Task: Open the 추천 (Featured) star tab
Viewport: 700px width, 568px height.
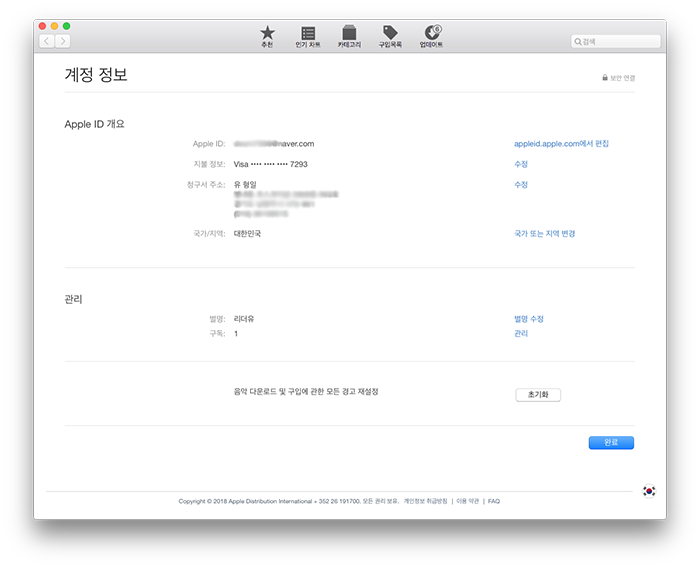Action: click(x=267, y=37)
